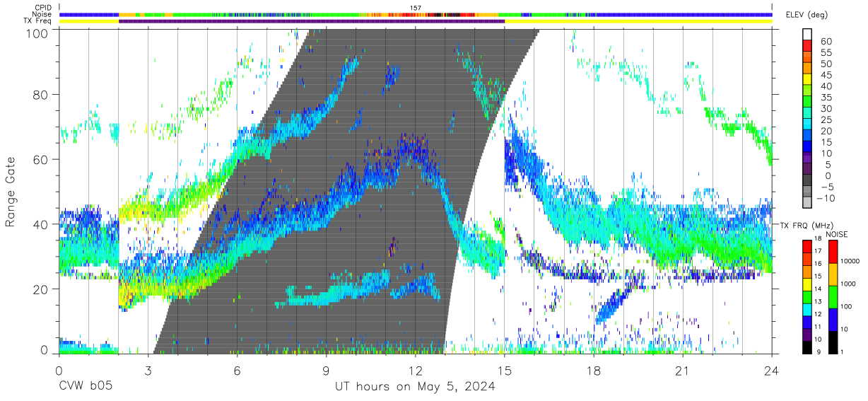Click the NOISE legend title
Viewport: 868px width, 401px height.
point(837,234)
